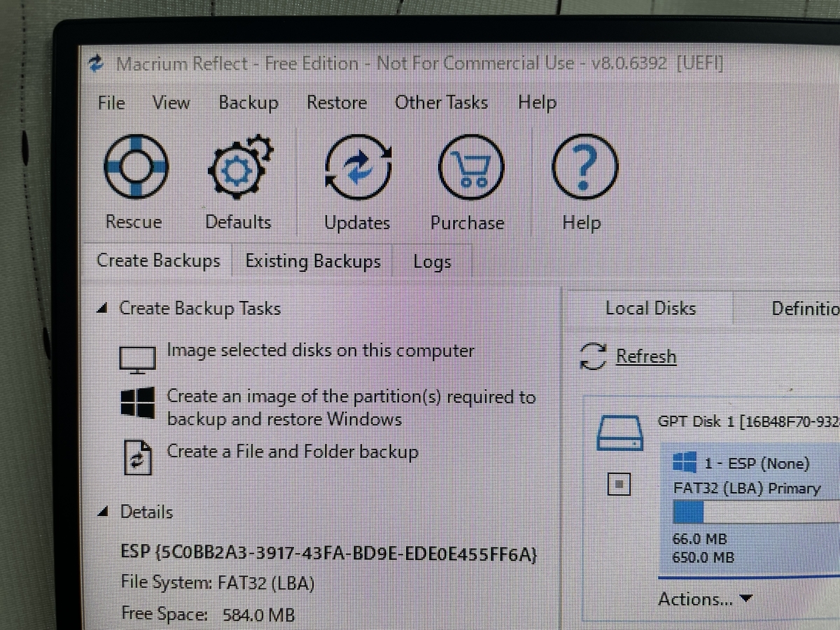This screenshot has width=840, height=630.
Task: Switch to the Create Backups tab
Action: coord(158,261)
